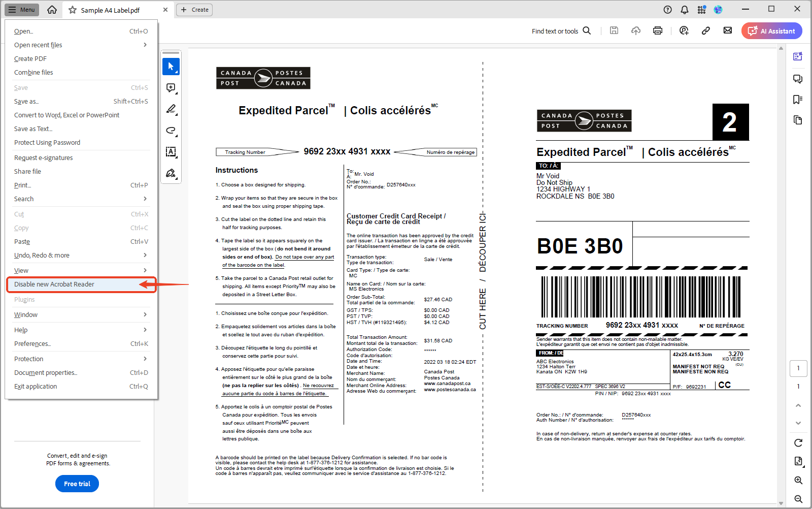812x509 pixels.
Task: Select the Draw freehand loop tool
Action: pyautogui.click(x=171, y=131)
